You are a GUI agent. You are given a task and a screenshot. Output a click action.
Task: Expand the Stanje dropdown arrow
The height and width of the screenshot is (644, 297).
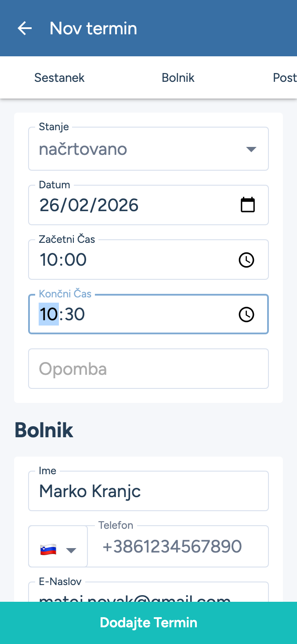251,150
